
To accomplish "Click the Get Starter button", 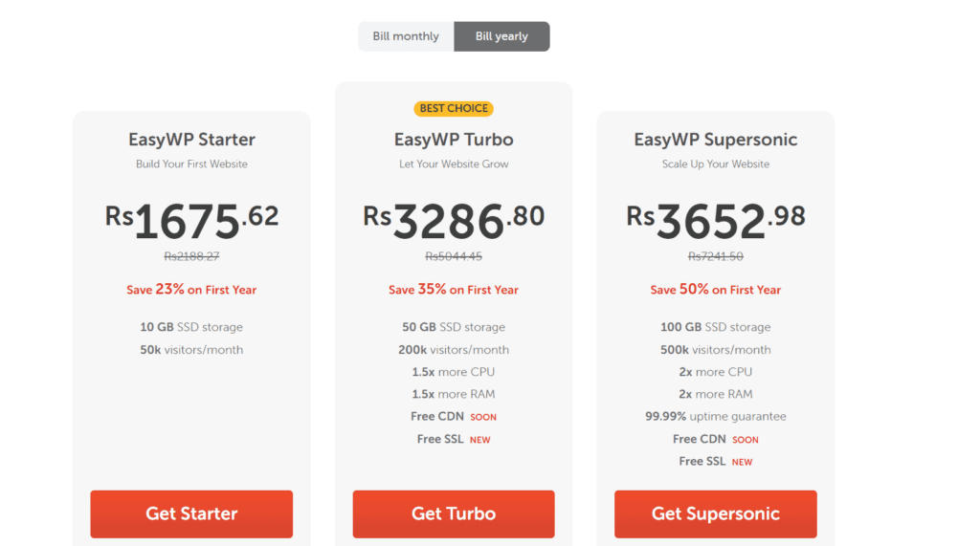I will coord(191,513).
